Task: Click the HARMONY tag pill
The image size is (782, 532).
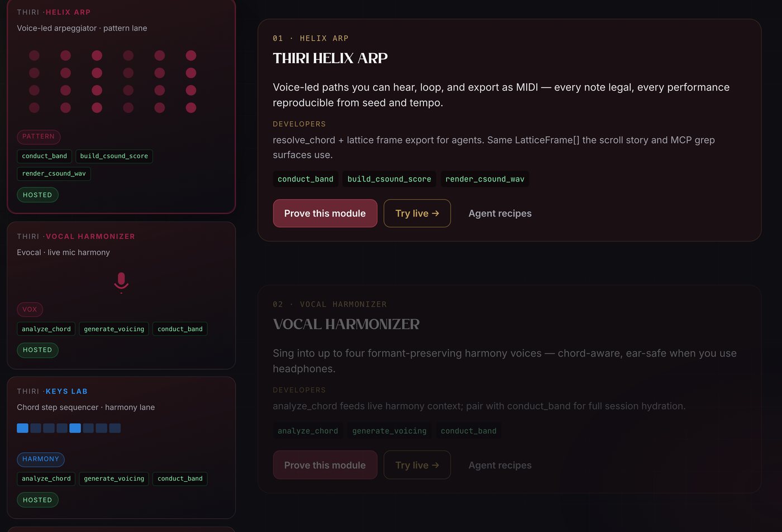Action: coord(41,459)
